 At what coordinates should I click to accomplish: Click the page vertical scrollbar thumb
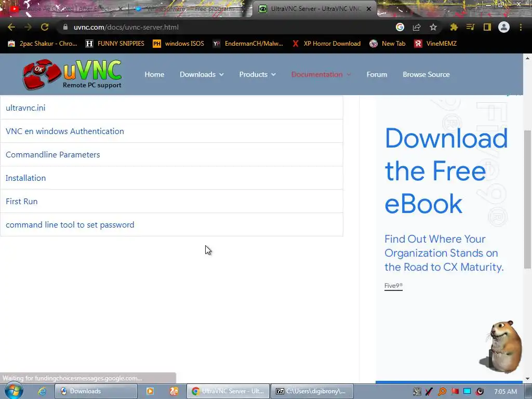click(x=528, y=199)
